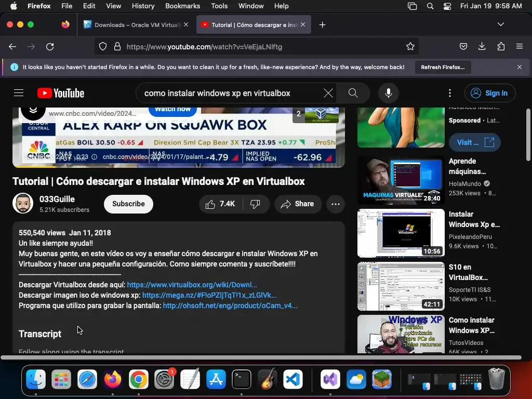Click the page vertical scrollbar

tap(528, 135)
